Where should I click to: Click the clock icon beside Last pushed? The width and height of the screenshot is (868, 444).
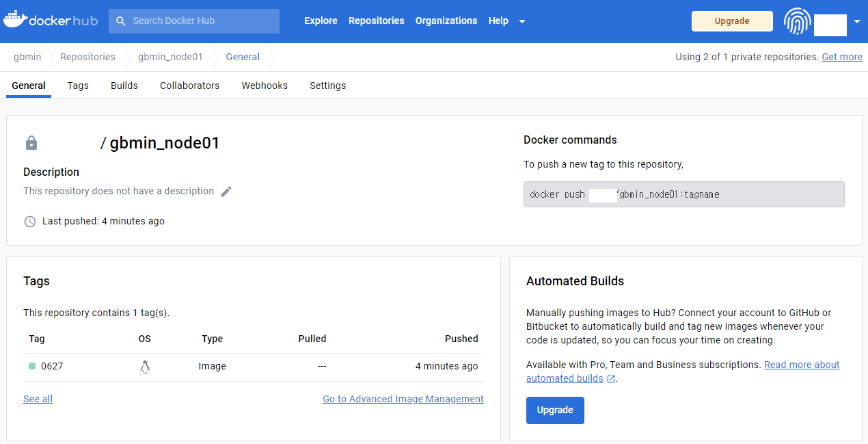point(30,222)
